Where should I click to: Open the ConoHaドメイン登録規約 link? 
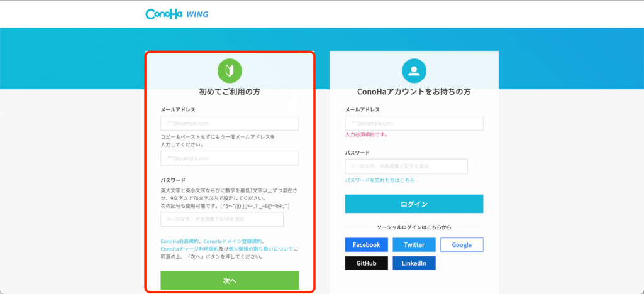(x=233, y=241)
